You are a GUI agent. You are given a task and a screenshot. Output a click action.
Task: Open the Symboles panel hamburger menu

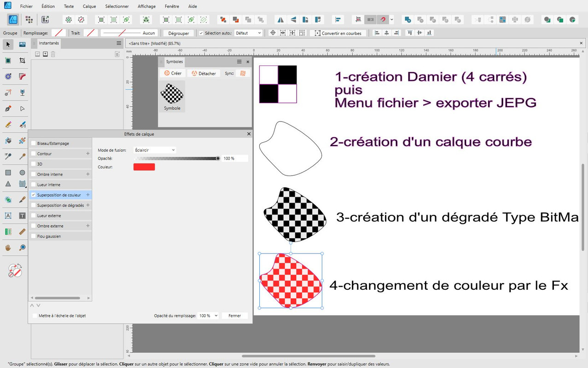pyautogui.click(x=239, y=62)
